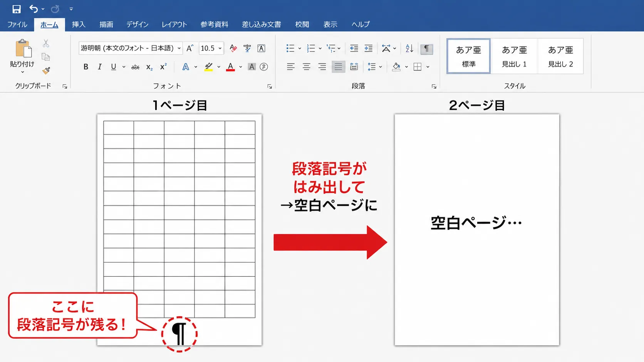Expand font color dropdown arrow
644x362 pixels.
point(241,67)
